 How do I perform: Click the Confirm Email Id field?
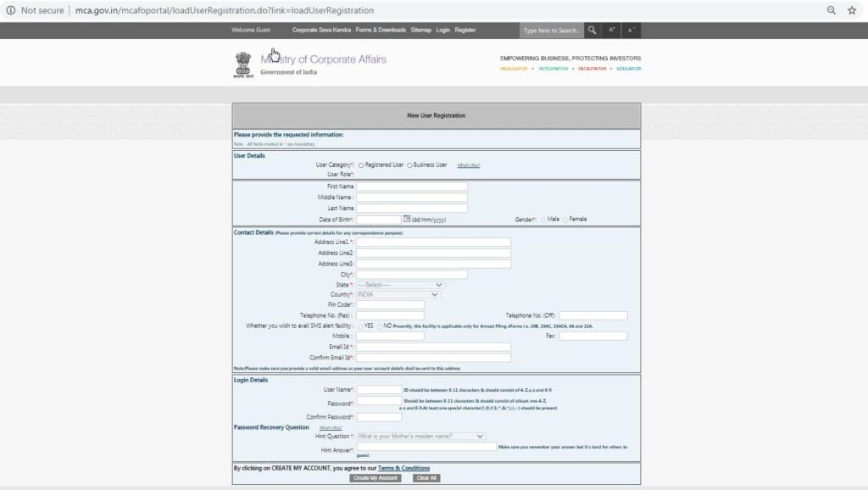coord(433,358)
